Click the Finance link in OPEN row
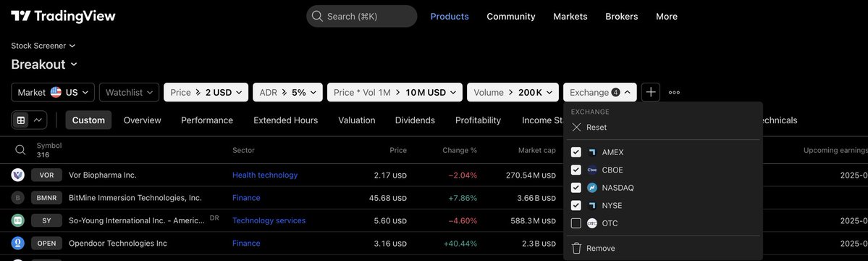The height and width of the screenshot is (261, 868). pyautogui.click(x=246, y=244)
